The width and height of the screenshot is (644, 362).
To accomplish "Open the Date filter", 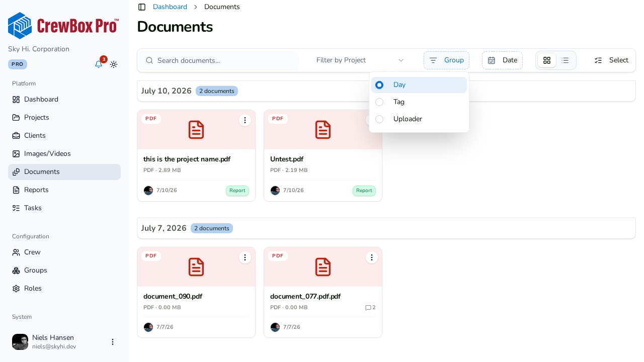I will coord(502,60).
